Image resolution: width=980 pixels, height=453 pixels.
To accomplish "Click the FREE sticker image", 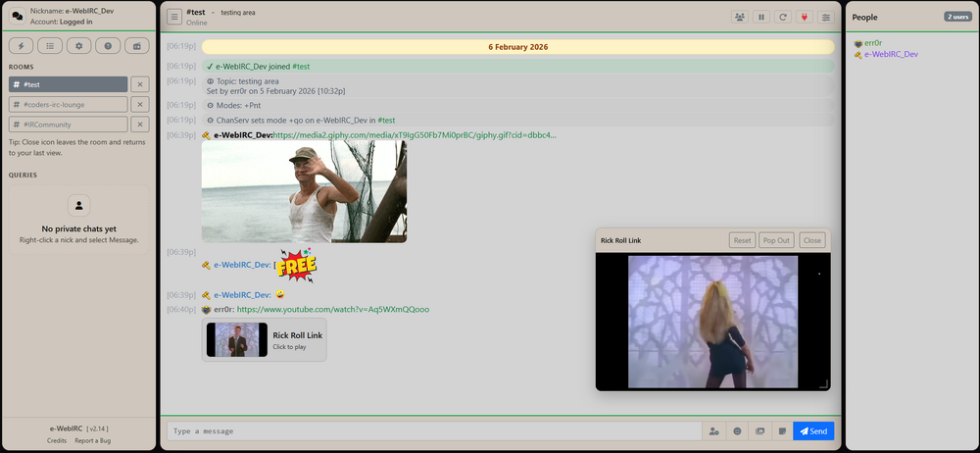I will point(298,266).
